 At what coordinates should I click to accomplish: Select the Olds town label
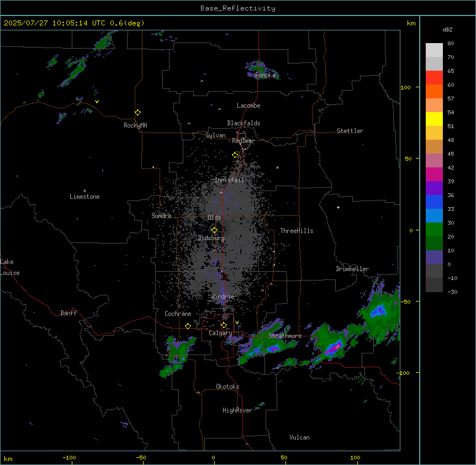coord(214,218)
